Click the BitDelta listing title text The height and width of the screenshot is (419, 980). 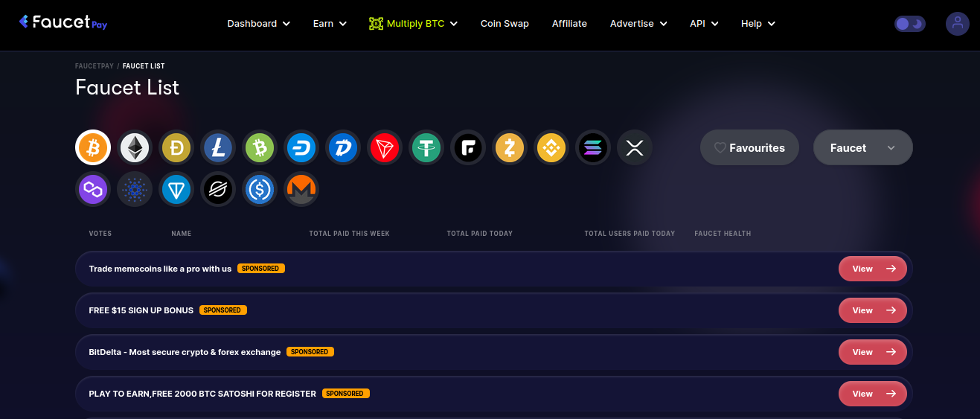pos(185,352)
